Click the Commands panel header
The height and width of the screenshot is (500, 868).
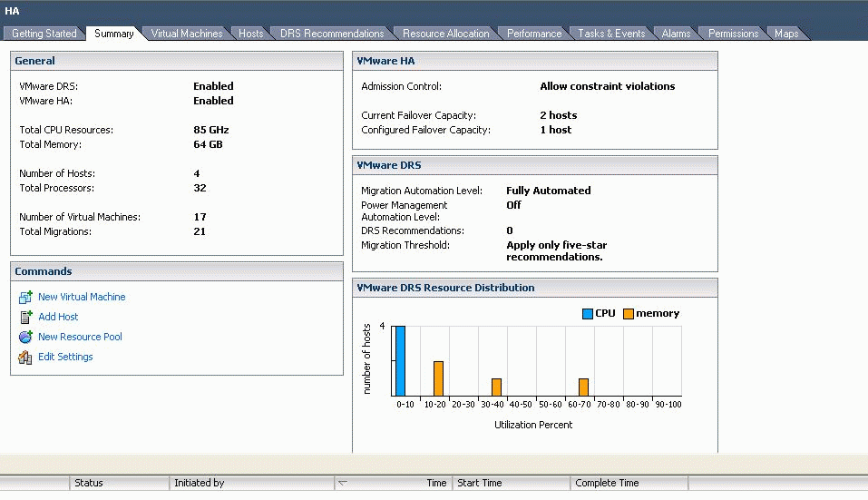[x=177, y=271]
